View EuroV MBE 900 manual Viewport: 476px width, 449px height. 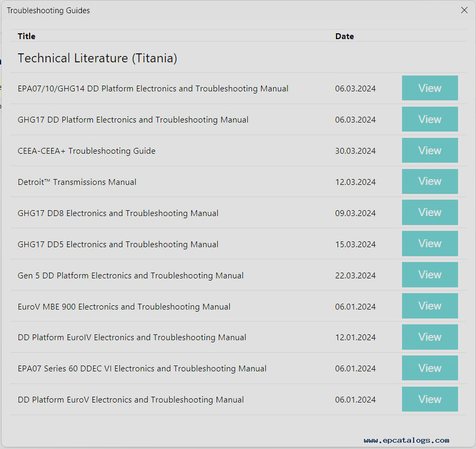point(430,306)
